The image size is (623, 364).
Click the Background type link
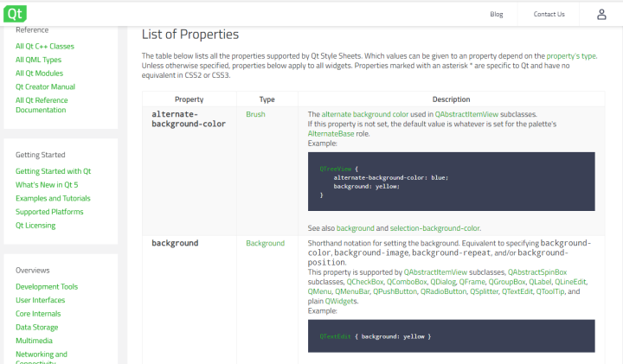pyautogui.click(x=265, y=243)
